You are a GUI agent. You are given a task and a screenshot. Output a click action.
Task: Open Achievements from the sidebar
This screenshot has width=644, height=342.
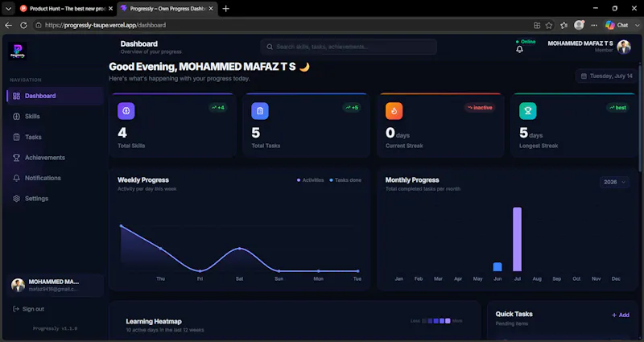coord(55,157)
